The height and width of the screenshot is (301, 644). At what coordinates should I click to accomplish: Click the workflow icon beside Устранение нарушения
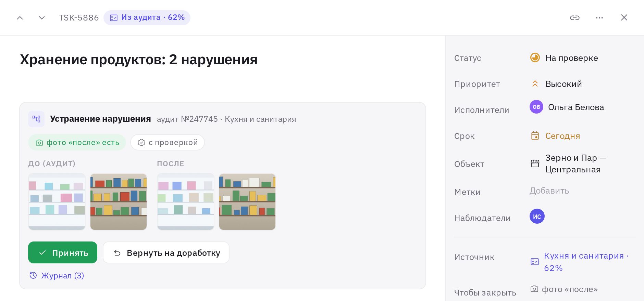[x=36, y=119]
